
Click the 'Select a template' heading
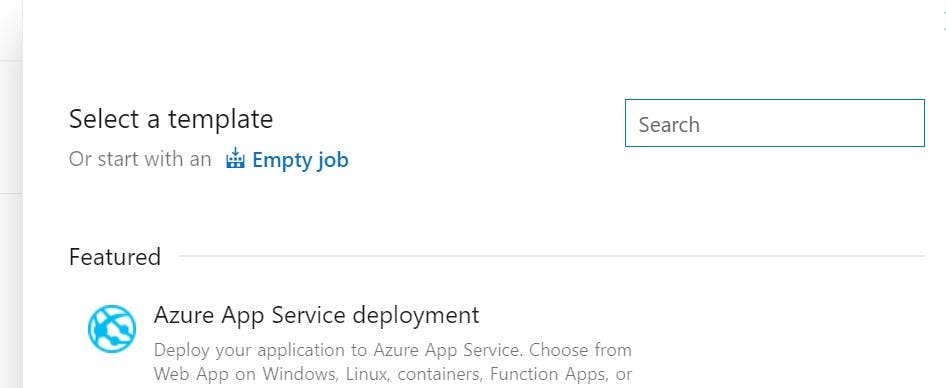click(171, 119)
